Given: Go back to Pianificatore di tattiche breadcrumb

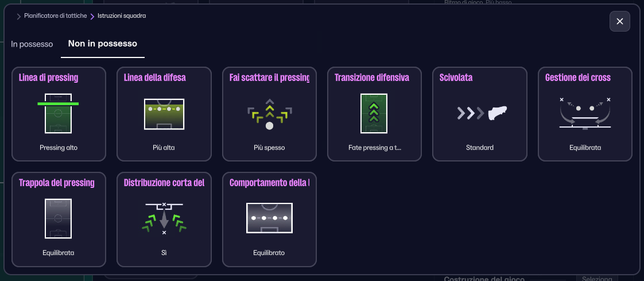Looking at the screenshot, I should tap(56, 16).
